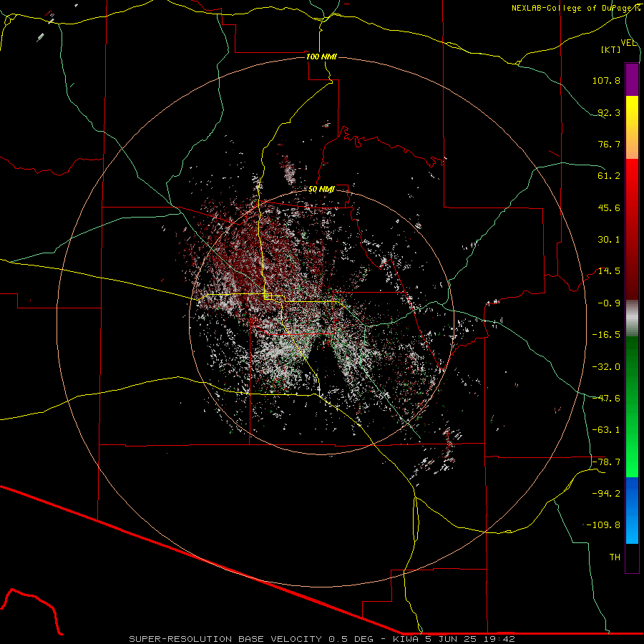This screenshot has width=644, height=644.
Task: Click the 92.3 legend value
Action: coord(609,112)
